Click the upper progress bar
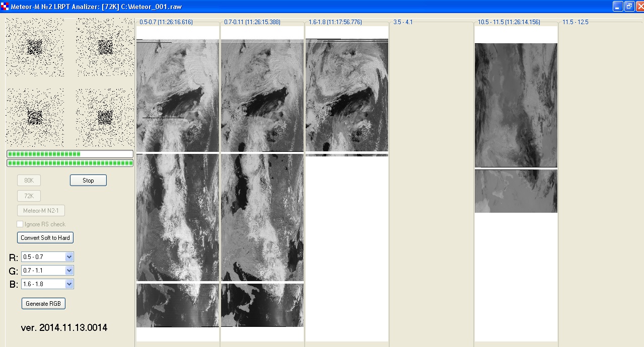 click(70, 154)
